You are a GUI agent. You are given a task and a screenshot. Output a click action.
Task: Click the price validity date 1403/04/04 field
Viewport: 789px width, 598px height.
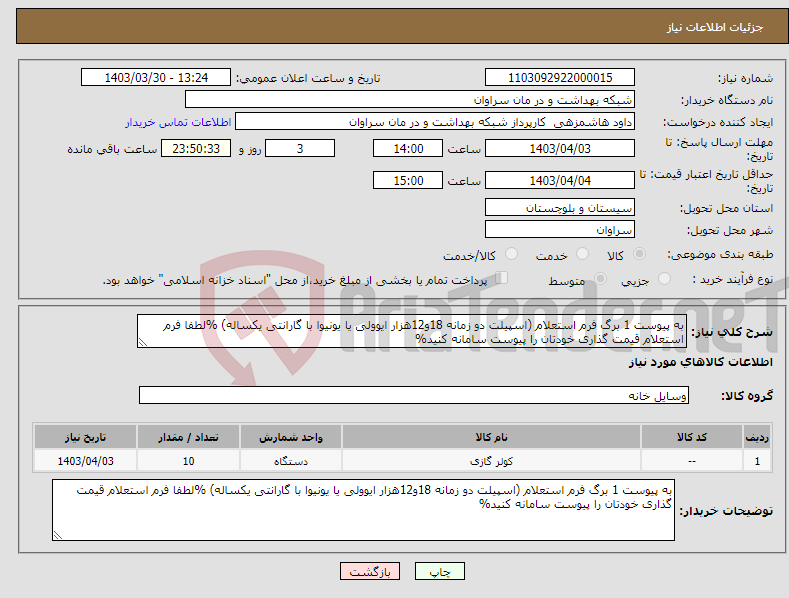(x=560, y=180)
